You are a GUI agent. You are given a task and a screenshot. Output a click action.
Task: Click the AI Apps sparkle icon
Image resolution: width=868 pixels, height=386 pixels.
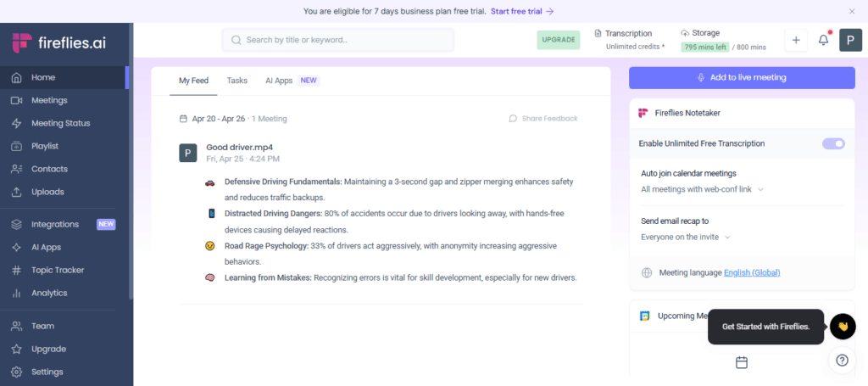point(17,247)
